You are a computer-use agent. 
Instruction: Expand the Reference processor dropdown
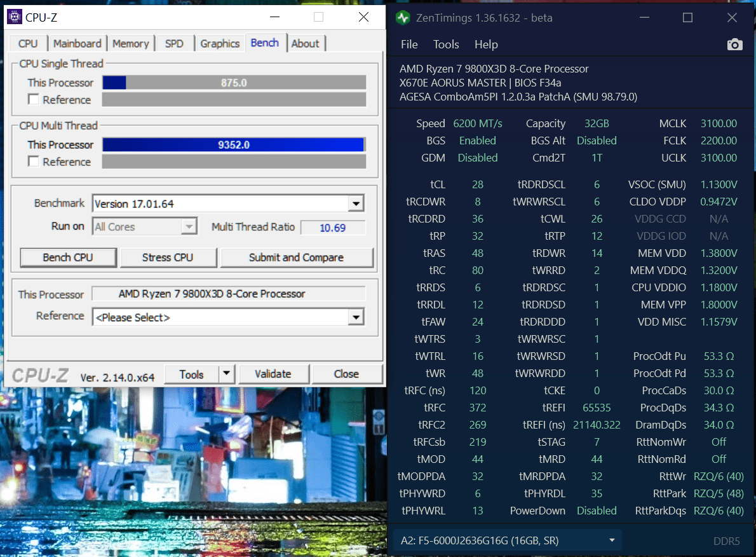(356, 317)
